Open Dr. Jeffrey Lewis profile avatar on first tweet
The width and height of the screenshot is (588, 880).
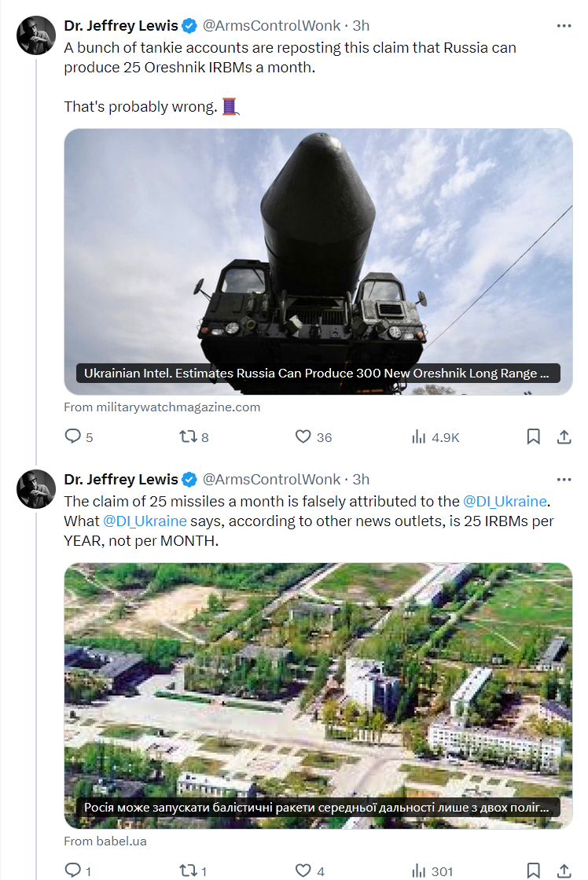[x=36, y=35]
